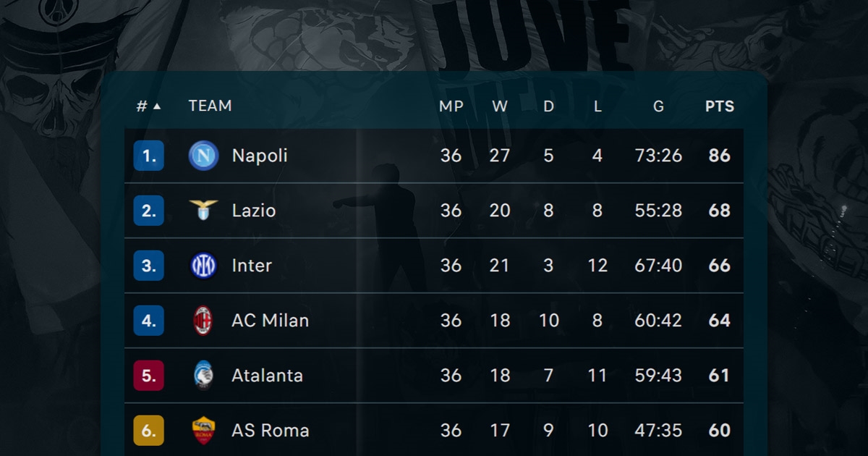The height and width of the screenshot is (456, 868).
Task: Open the Atalanta team link
Action: [x=267, y=376]
